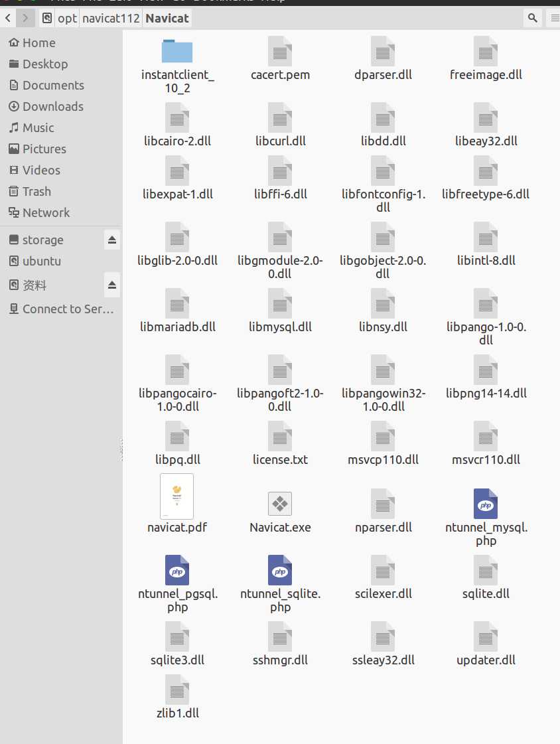Click the root disk path button

pyautogui.click(x=47, y=18)
